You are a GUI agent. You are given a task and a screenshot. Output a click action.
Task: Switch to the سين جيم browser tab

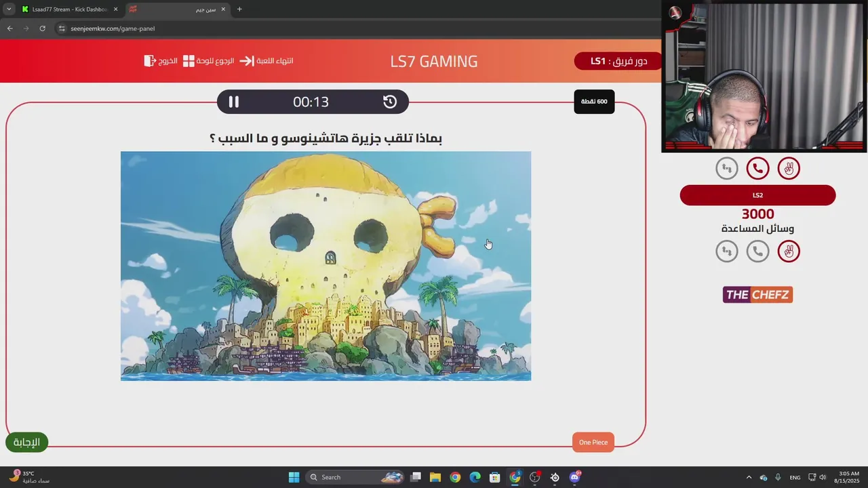pyautogui.click(x=176, y=9)
